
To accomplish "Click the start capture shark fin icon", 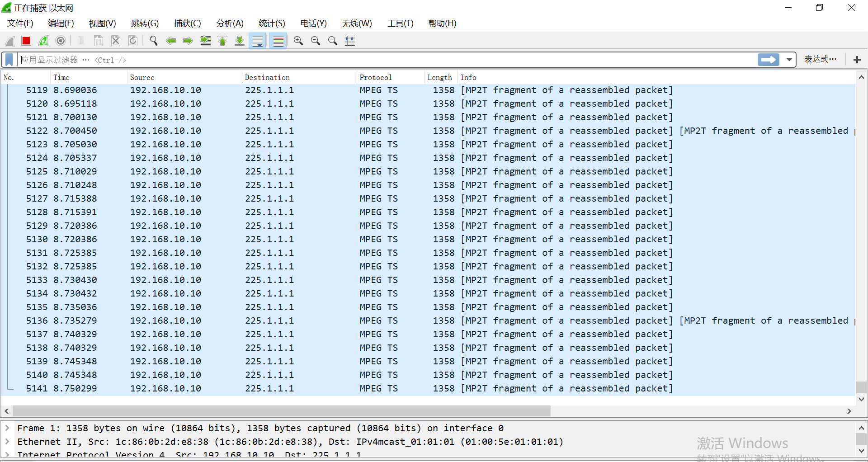I will pos(9,41).
